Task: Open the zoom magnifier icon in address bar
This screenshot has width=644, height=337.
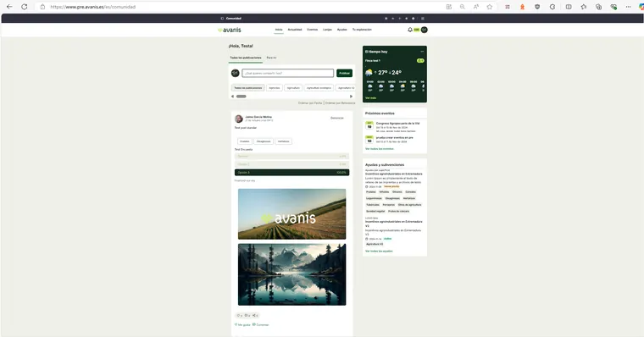Action: [x=463, y=7]
